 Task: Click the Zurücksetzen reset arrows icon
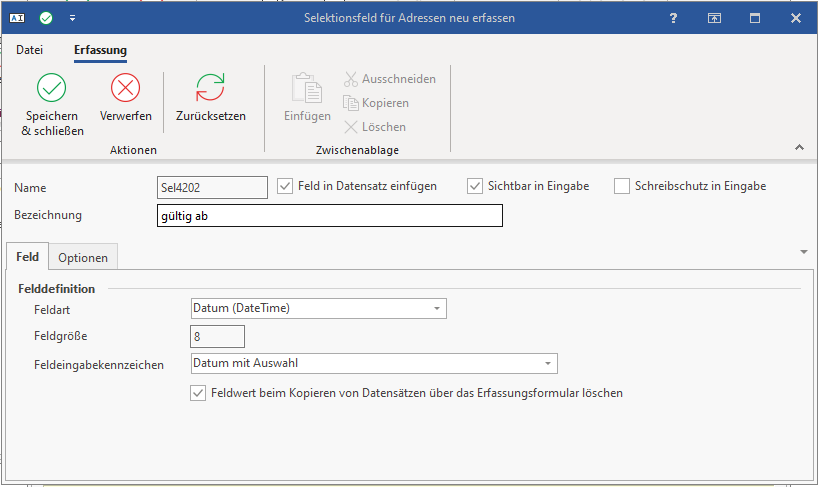pyautogui.click(x=210, y=89)
